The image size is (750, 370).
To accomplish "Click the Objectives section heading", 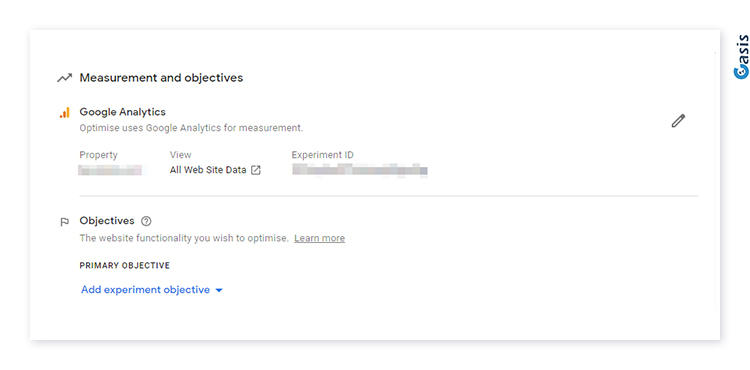I will tap(107, 221).
